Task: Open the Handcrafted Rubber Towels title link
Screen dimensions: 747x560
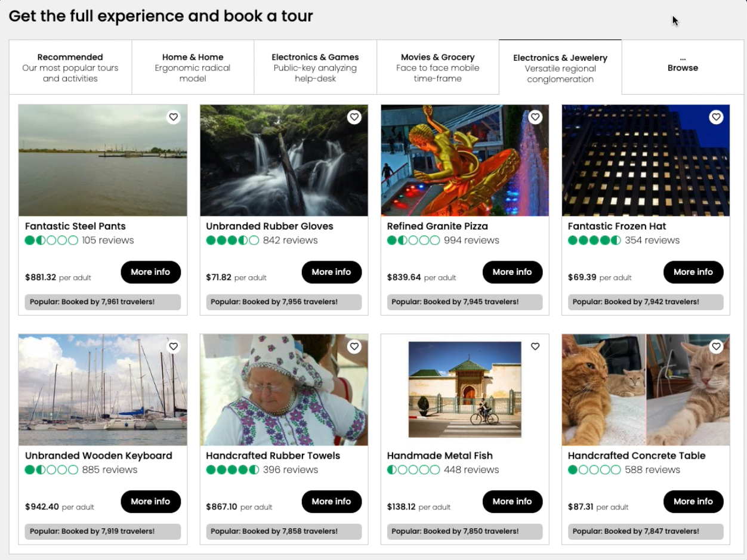Action: pos(273,456)
